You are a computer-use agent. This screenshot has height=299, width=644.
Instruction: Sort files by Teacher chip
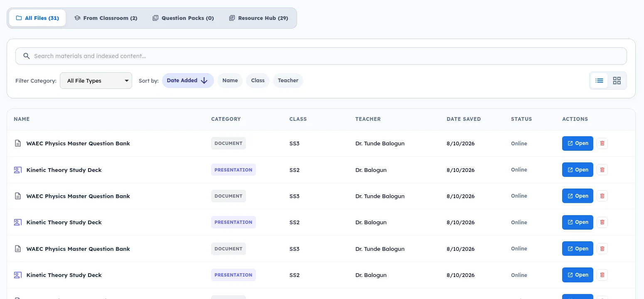coord(288,81)
